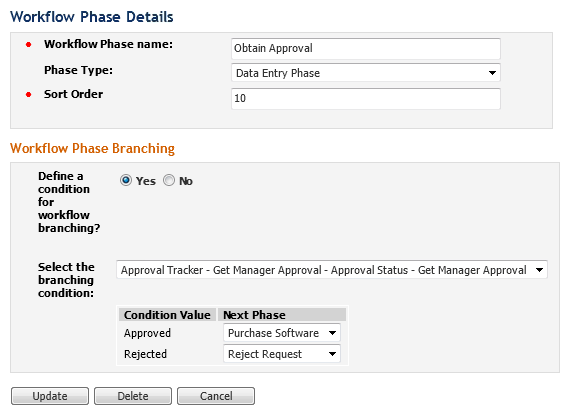Select the Yes radio button for branching
This screenshot has height=409, width=568.
click(126, 180)
